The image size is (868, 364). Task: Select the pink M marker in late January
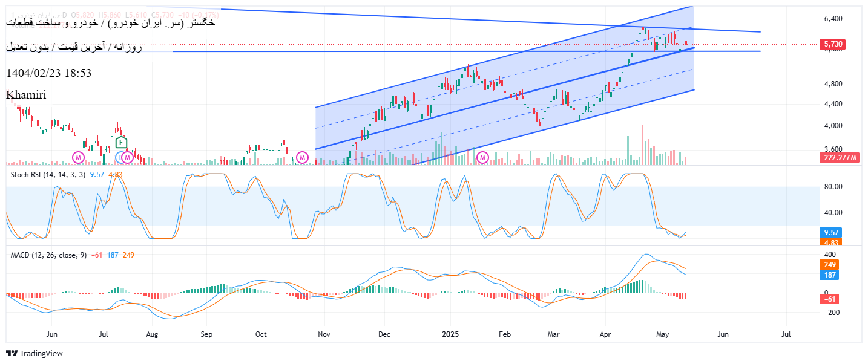[483, 158]
